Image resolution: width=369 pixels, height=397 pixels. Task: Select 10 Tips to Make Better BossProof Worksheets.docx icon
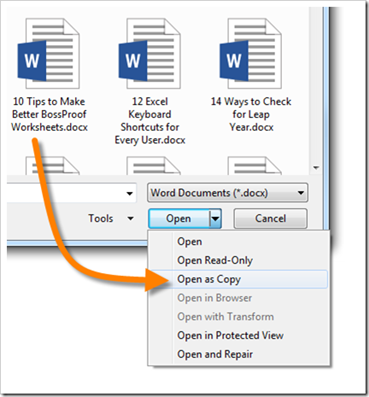[49, 53]
